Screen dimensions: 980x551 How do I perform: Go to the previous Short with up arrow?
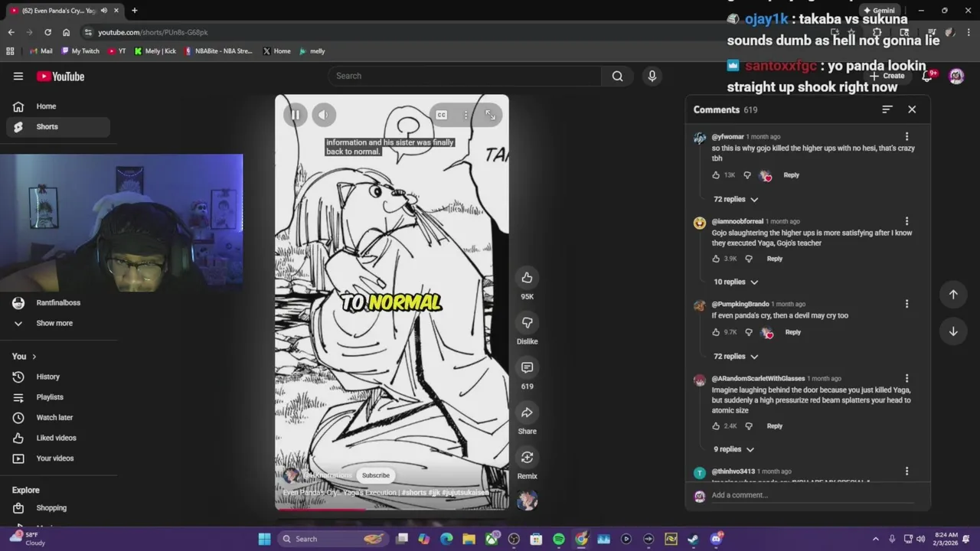(953, 295)
